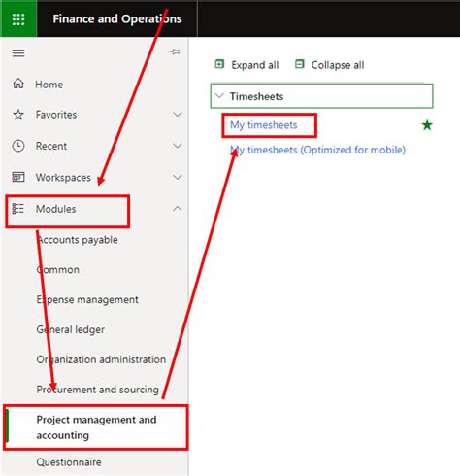Screen dimensions: 460x476
Task: Click the Recent clock icon
Action: pos(18,146)
